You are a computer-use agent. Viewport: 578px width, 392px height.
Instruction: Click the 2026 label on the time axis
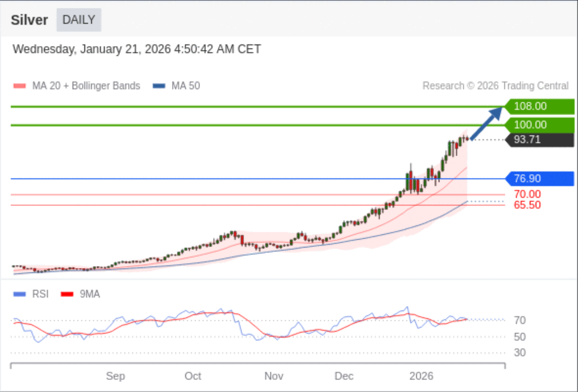421,376
